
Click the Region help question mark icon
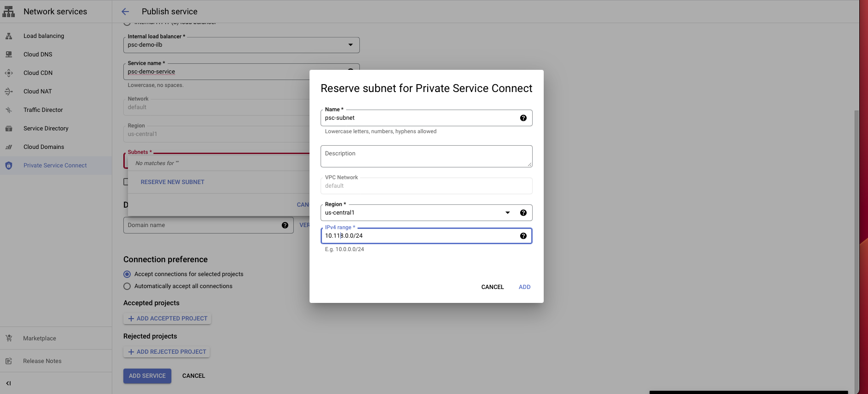tap(523, 213)
